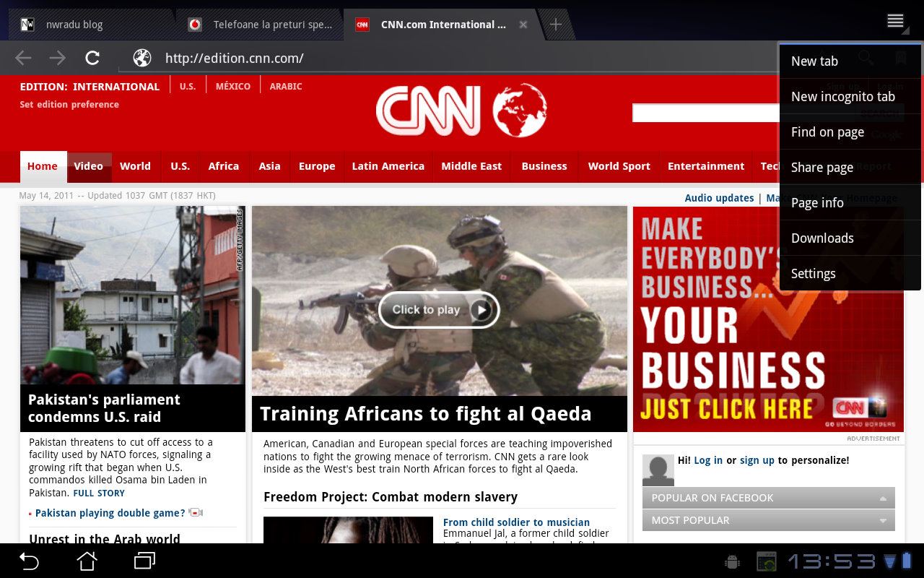Click Set edition preference
Image resolution: width=924 pixels, height=578 pixels.
[69, 105]
